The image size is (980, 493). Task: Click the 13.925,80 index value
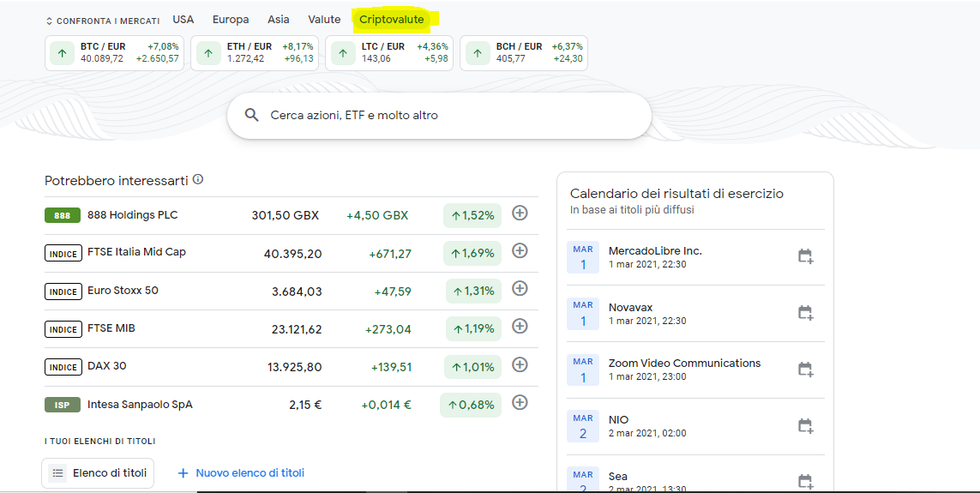tap(295, 367)
